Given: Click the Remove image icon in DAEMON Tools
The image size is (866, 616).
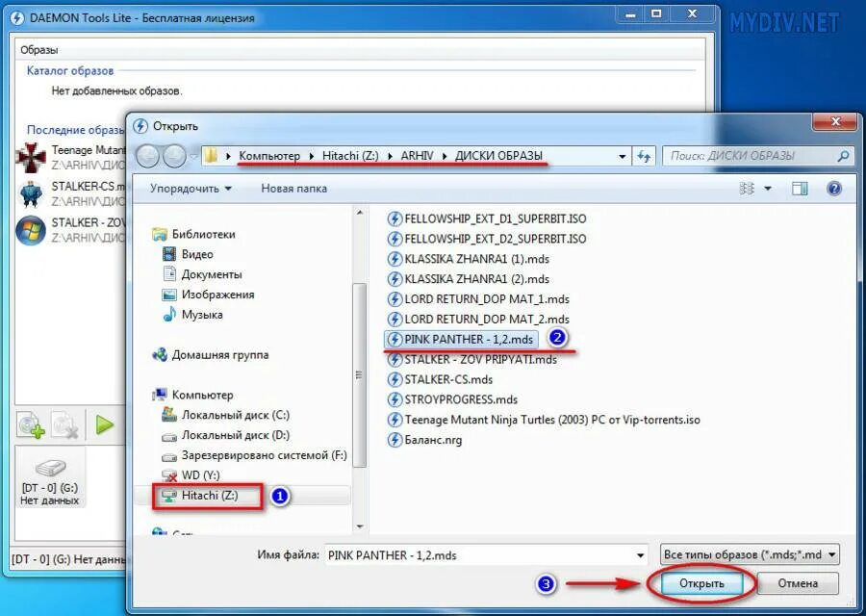Looking at the screenshot, I should coord(64,425).
